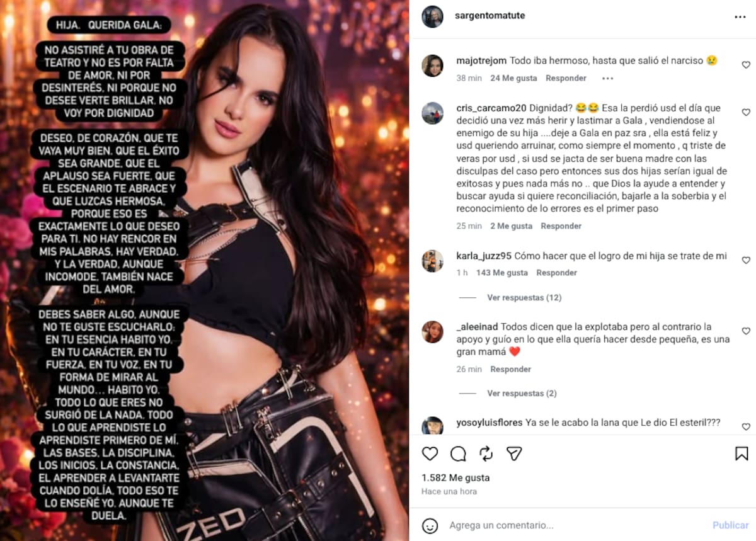Open the emoji picker smiley icon
The width and height of the screenshot is (756, 541).
click(430, 525)
